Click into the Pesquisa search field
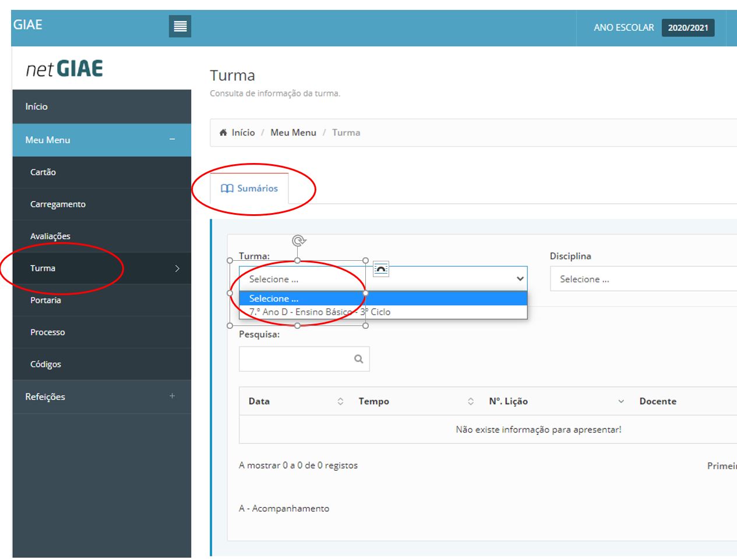Screen dimensions: 737x560 point(295,359)
